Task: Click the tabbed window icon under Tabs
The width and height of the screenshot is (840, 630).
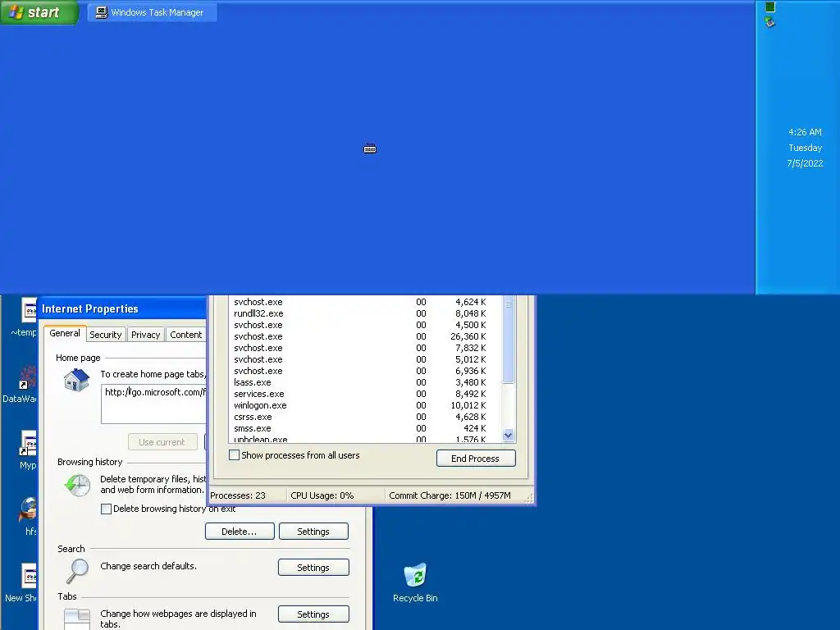Action: [77, 619]
